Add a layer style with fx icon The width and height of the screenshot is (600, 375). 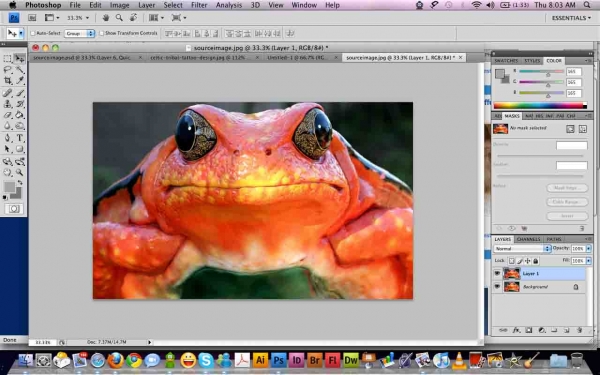pyautogui.click(x=516, y=330)
